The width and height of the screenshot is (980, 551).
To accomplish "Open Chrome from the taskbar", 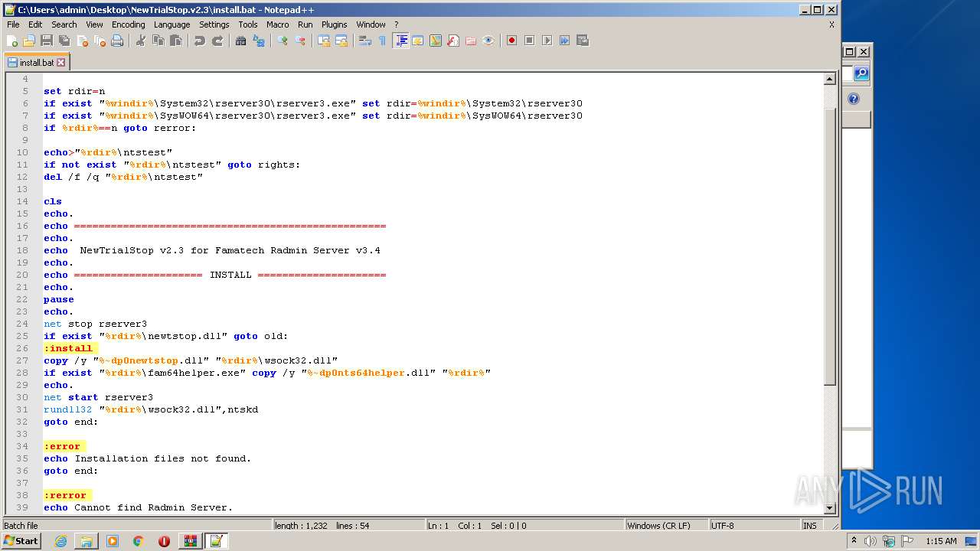I will click(x=139, y=541).
